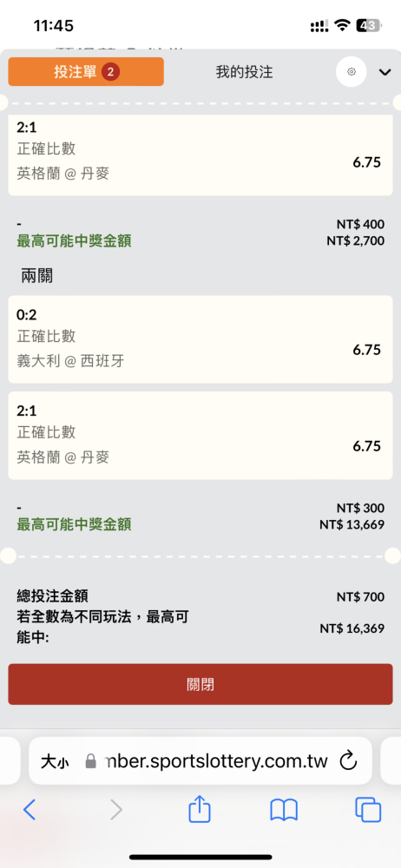This screenshot has width=401, height=868.
Task: Tap the 兩關 parlay section label
Action: [x=37, y=275]
